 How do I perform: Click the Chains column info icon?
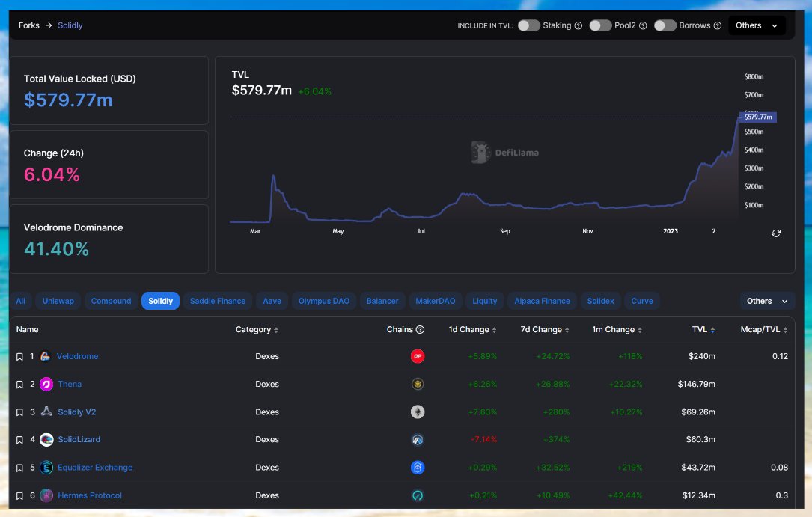click(x=420, y=330)
